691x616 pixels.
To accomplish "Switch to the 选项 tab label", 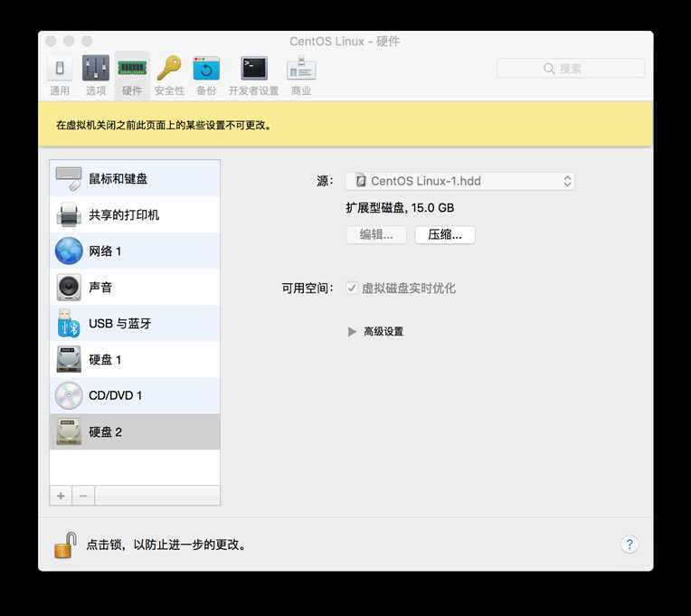I will tap(96, 90).
